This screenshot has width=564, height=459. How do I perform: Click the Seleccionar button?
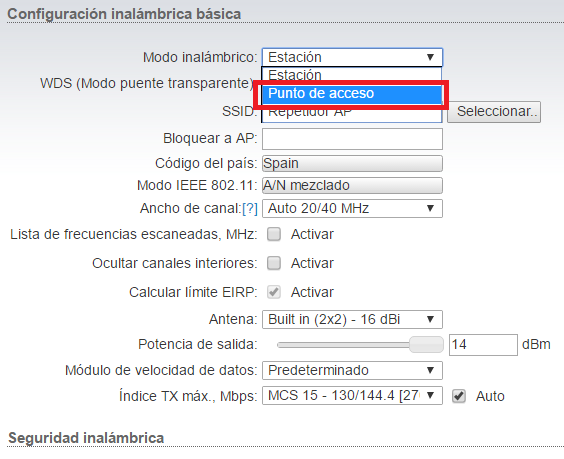[x=494, y=112]
